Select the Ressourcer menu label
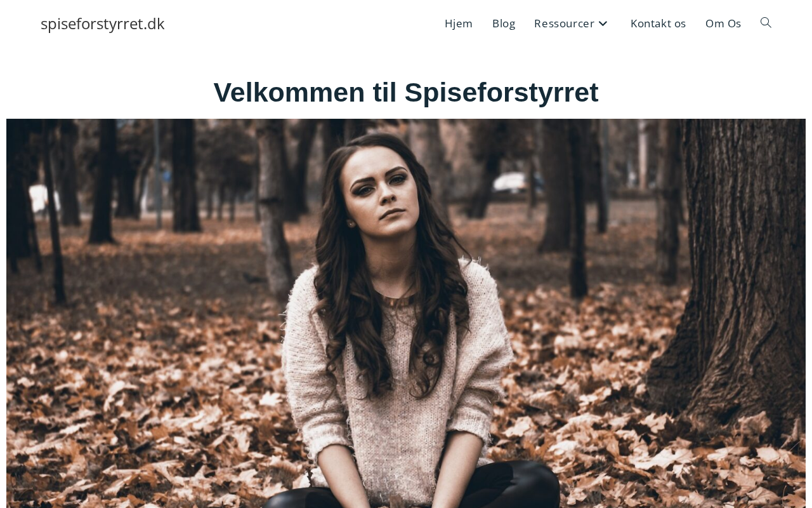The height and width of the screenshot is (508, 812). 564,23
